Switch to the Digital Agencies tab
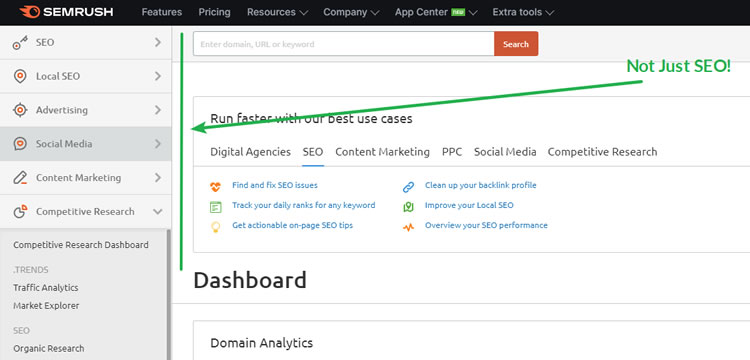Viewport: 750px width, 360px height. [250, 152]
